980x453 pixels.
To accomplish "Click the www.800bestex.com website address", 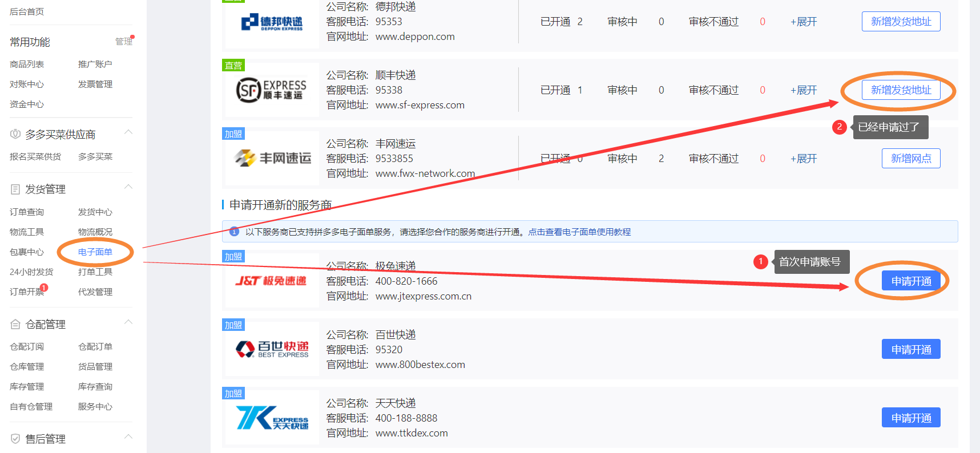I will 420,365.
